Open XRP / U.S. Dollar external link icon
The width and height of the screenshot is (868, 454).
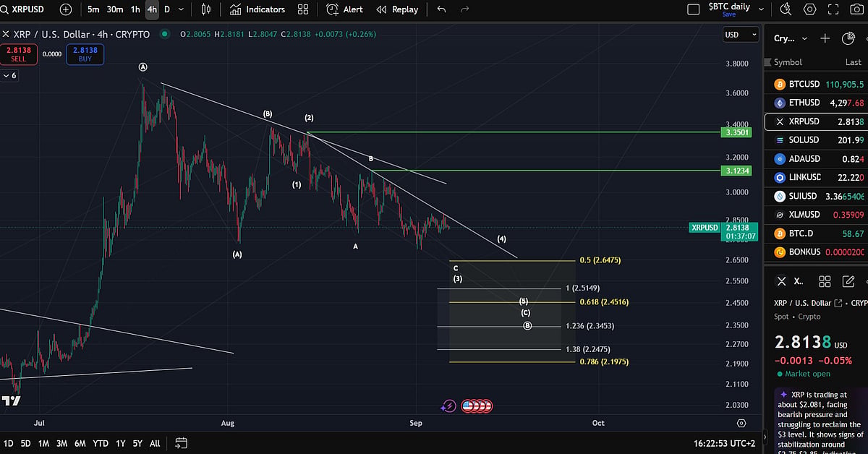click(838, 303)
